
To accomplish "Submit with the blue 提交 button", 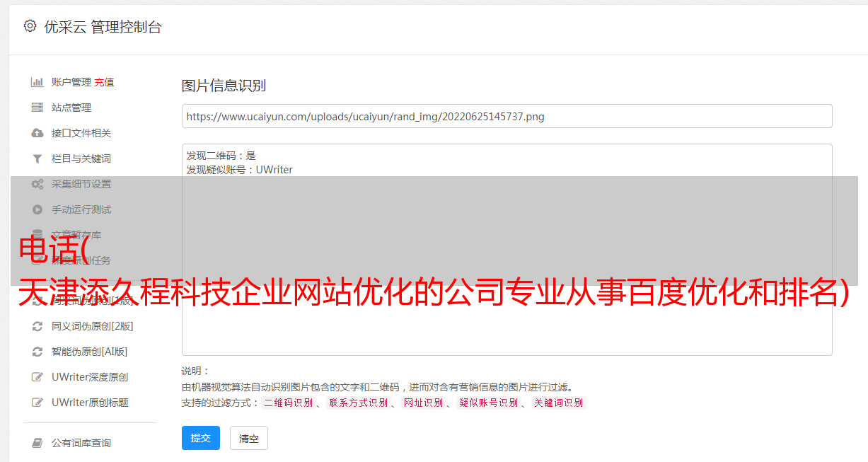I will (x=201, y=438).
